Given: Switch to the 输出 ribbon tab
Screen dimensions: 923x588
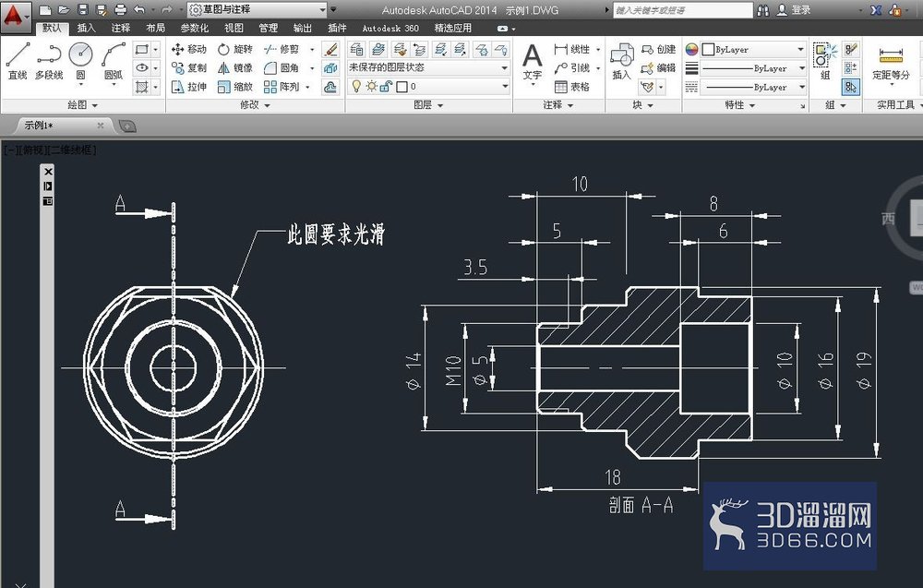Looking at the screenshot, I should click(303, 28).
